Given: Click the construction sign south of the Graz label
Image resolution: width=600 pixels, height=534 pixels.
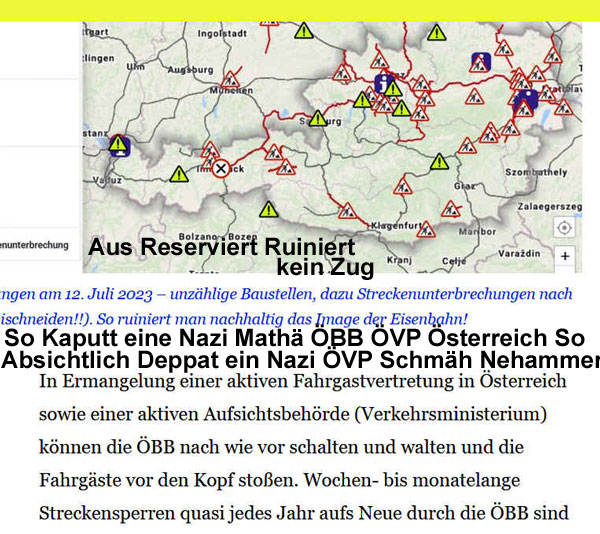Looking at the screenshot, I should [450, 209].
